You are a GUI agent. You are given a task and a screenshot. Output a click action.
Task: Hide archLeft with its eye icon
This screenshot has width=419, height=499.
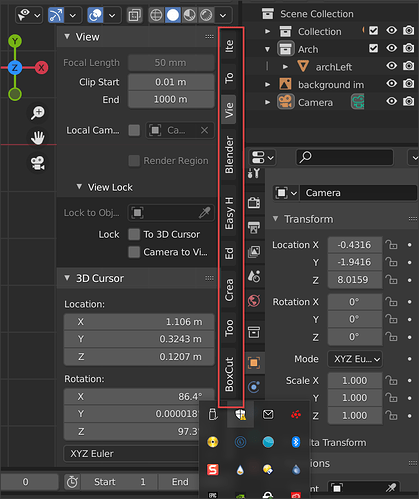[x=392, y=66]
